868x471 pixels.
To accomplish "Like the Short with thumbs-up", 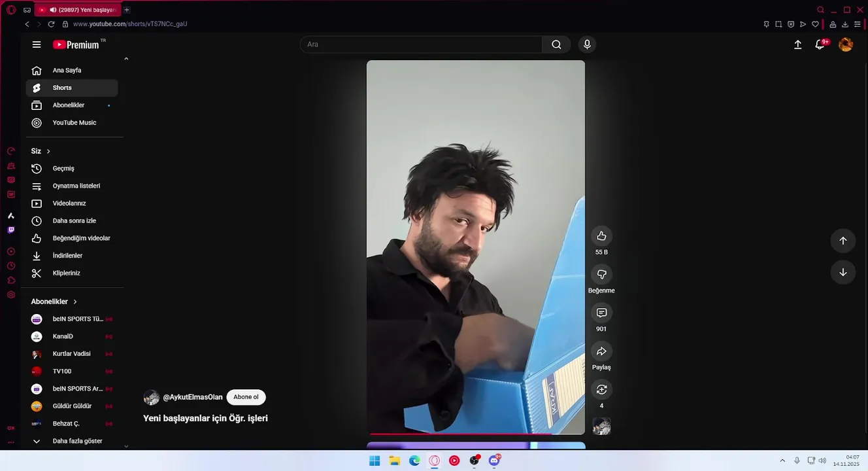I will 601,236.
